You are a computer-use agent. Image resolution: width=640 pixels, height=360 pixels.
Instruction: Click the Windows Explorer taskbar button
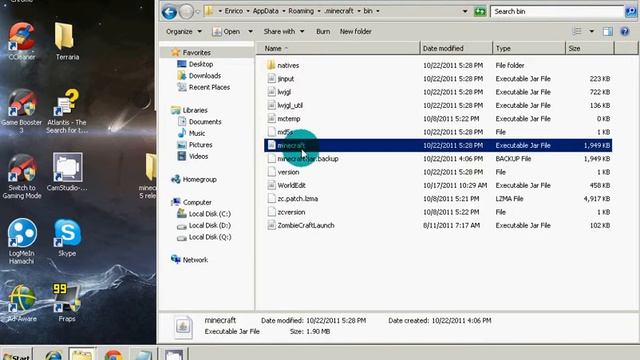pos(82,354)
